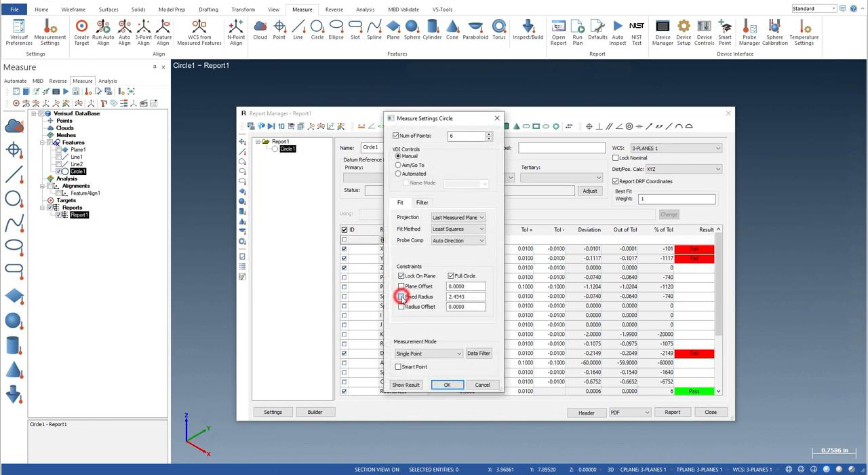
Task: Toggle Lock On Plane checkbox
Action: (401, 276)
